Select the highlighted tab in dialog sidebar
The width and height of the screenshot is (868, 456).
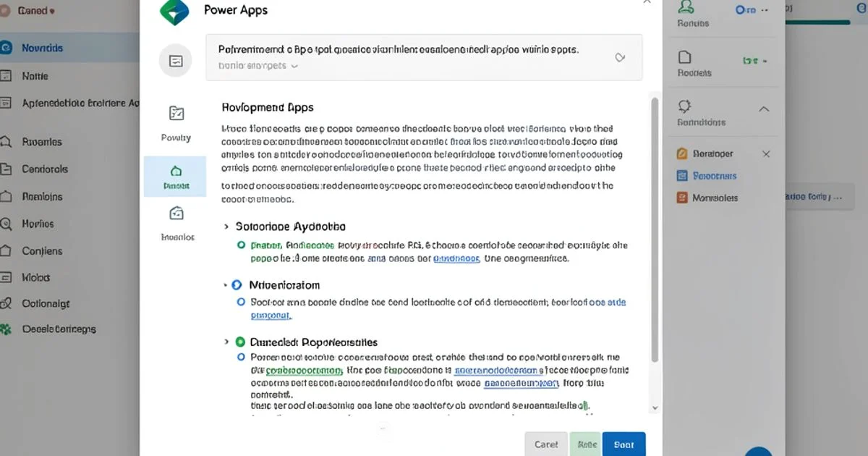click(x=175, y=177)
